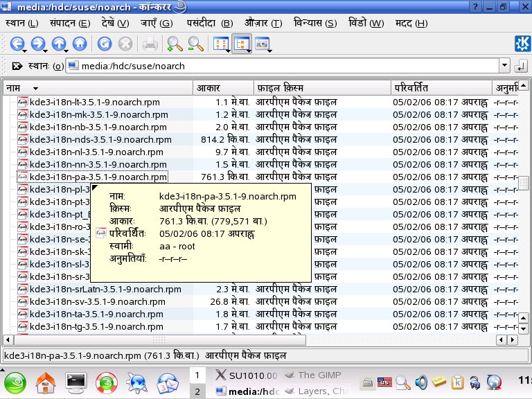532x399 pixels.
Task: Open the tree view mode dropdown arrow
Action: (249, 51)
